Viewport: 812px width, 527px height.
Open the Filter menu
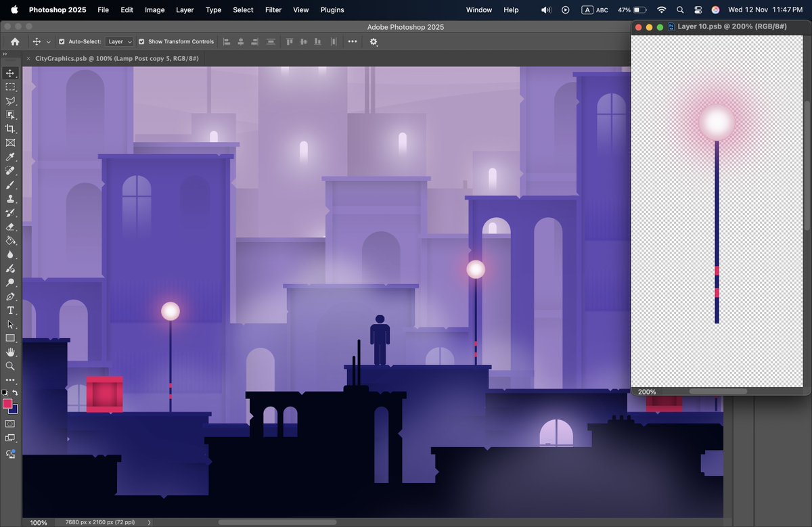coord(273,9)
